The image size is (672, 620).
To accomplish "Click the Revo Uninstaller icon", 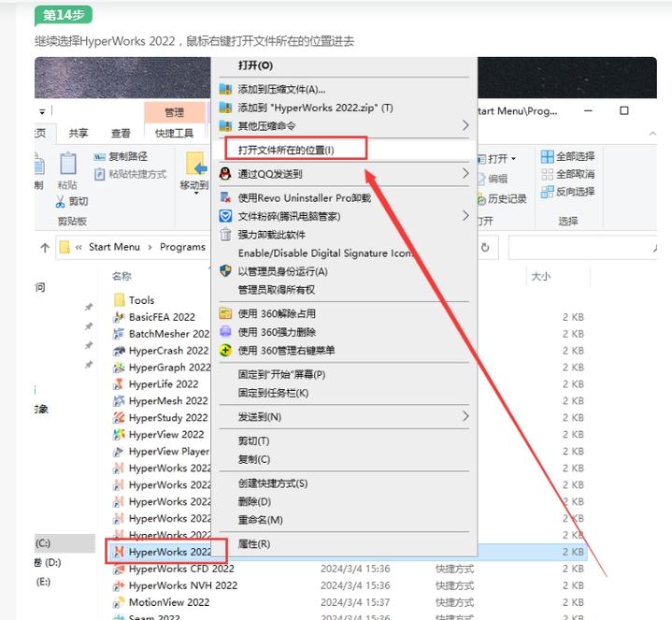I will (225, 197).
